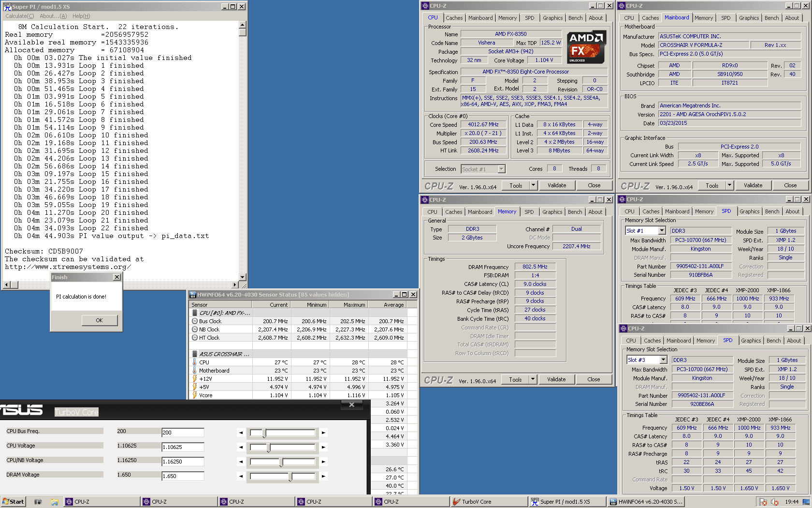Click the +5V lightning bolt icon
The width and height of the screenshot is (812, 508).
click(x=195, y=387)
